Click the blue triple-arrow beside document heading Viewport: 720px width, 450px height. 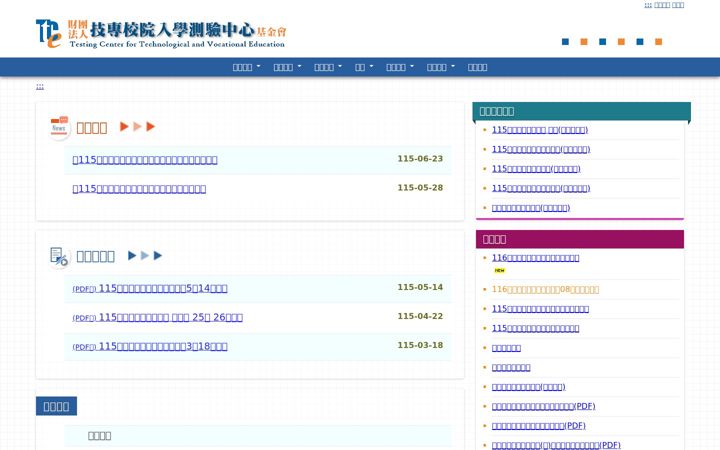(x=145, y=255)
